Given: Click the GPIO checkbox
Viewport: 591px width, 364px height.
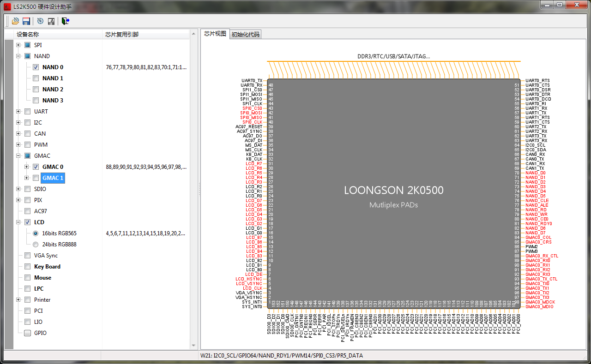Looking at the screenshot, I should pos(27,333).
